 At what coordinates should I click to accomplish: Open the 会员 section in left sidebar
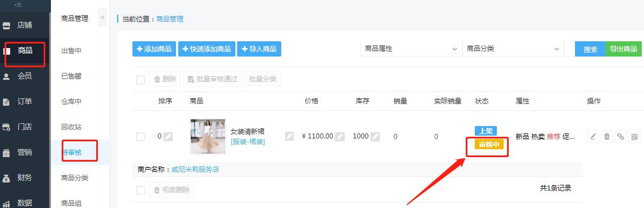click(x=25, y=76)
